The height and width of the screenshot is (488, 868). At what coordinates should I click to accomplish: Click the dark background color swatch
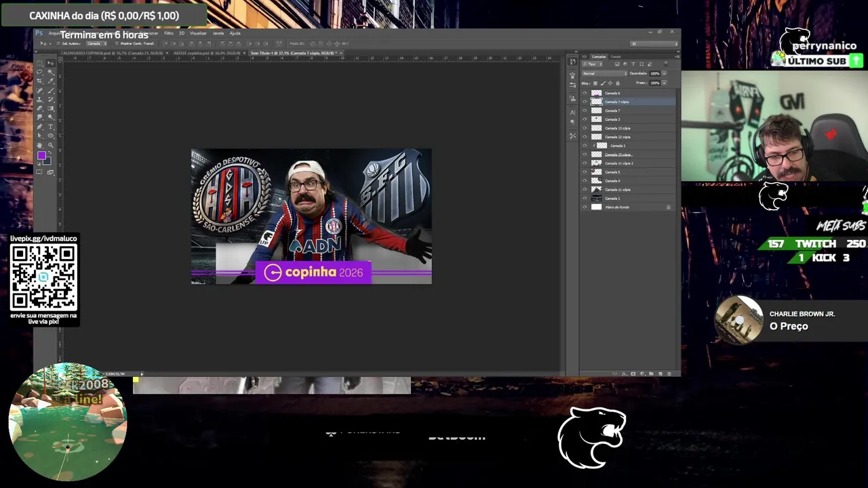point(47,161)
